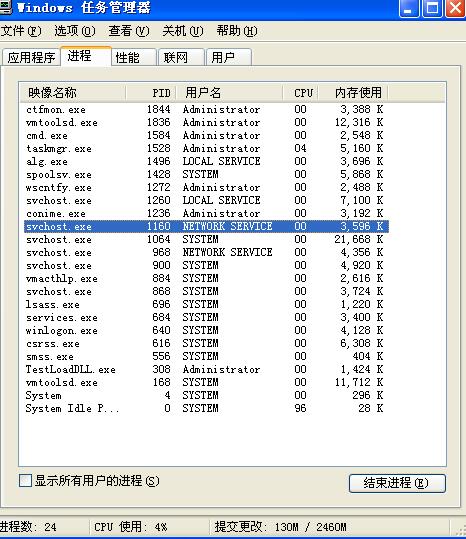This screenshot has width=466, height=539.
Task: Open the 用户 tab
Action: point(229,57)
